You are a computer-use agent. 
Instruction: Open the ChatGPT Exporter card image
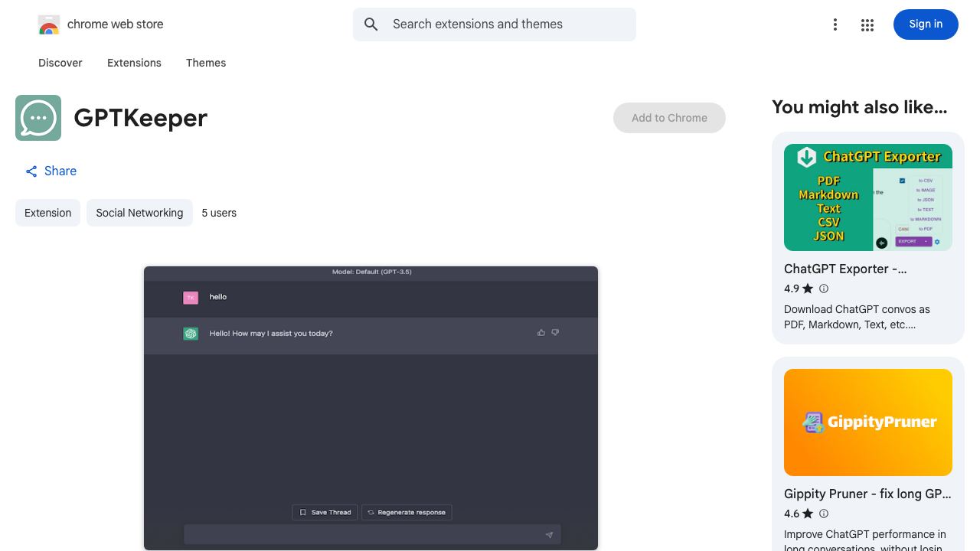[x=868, y=197]
